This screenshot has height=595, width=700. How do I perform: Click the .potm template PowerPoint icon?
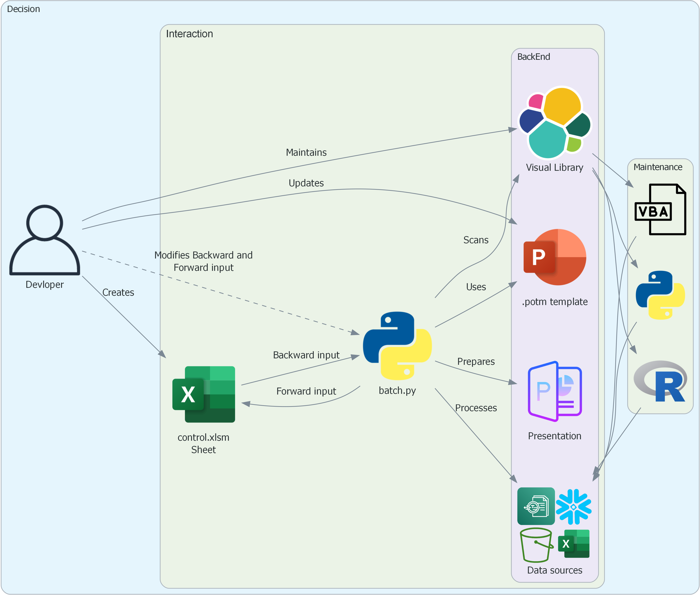(555, 257)
